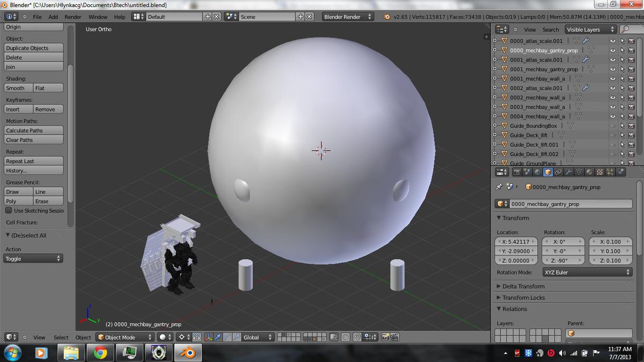Open the Modifiers wrench tab in properties
The image size is (644, 362).
coord(568,172)
